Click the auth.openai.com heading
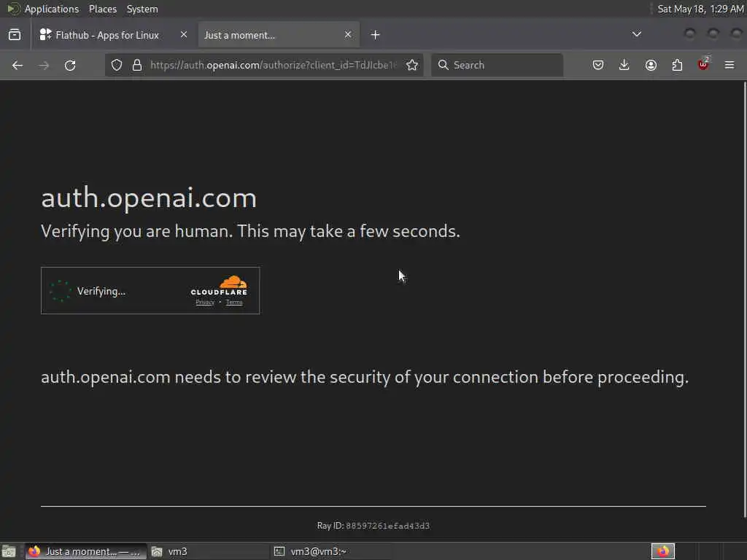Viewport: 747px width, 560px height. click(x=149, y=198)
